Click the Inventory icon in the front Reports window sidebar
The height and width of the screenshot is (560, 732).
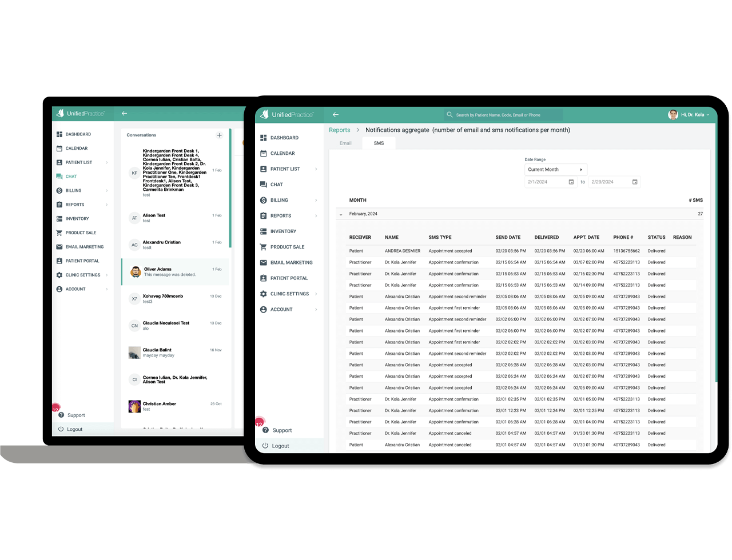[263, 231]
